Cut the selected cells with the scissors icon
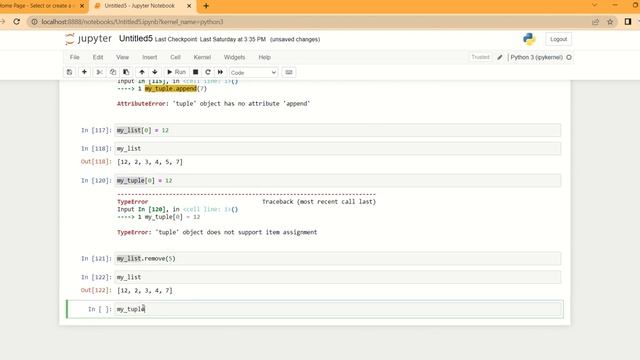This screenshot has width=640, height=360. pyautogui.click(x=99, y=72)
